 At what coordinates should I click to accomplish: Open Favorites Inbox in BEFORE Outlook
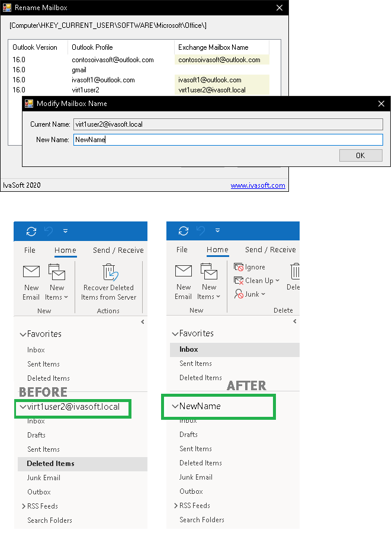(36, 350)
